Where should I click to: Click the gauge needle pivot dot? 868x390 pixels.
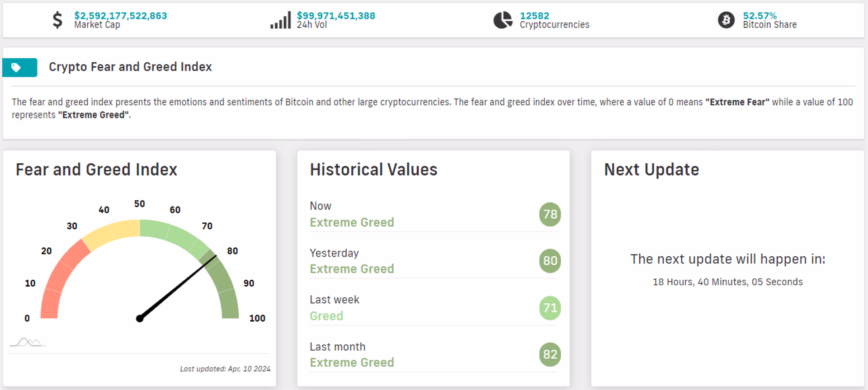[x=140, y=319]
